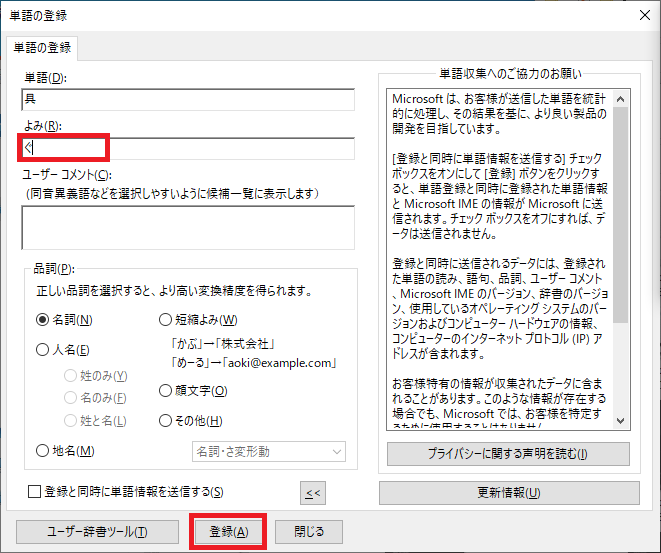661x553 pixels.
Task: Click the privacy text scrollbar thumb
Action: [x=621, y=215]
